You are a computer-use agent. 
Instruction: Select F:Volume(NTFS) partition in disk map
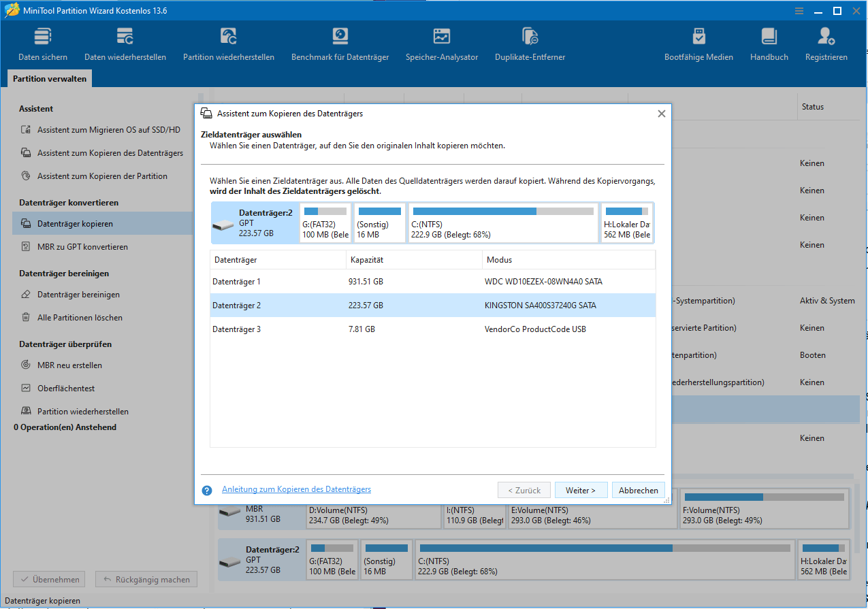click(764, 508)
